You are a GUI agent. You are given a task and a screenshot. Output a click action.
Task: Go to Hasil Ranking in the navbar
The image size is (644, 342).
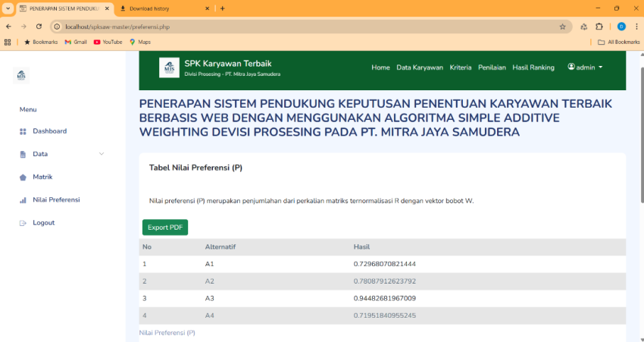click(533, 67)
